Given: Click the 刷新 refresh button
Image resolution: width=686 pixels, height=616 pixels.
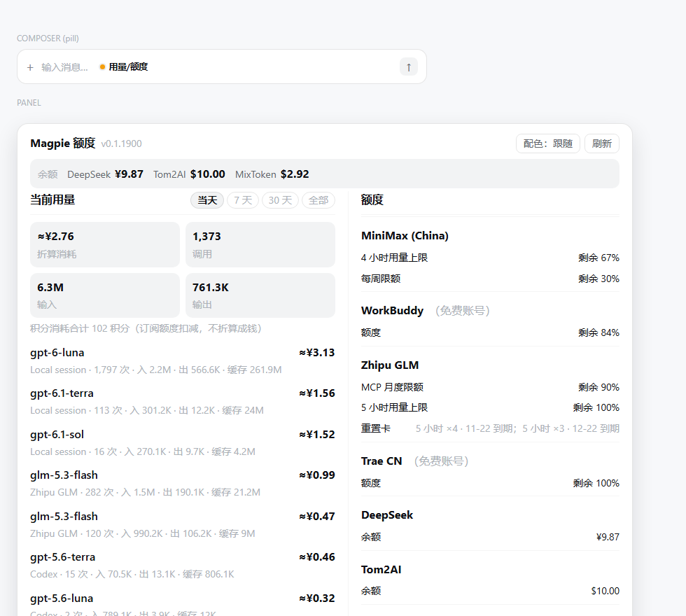Looking at the screenshot, I should pyautogui.click(x=601, y=143).
